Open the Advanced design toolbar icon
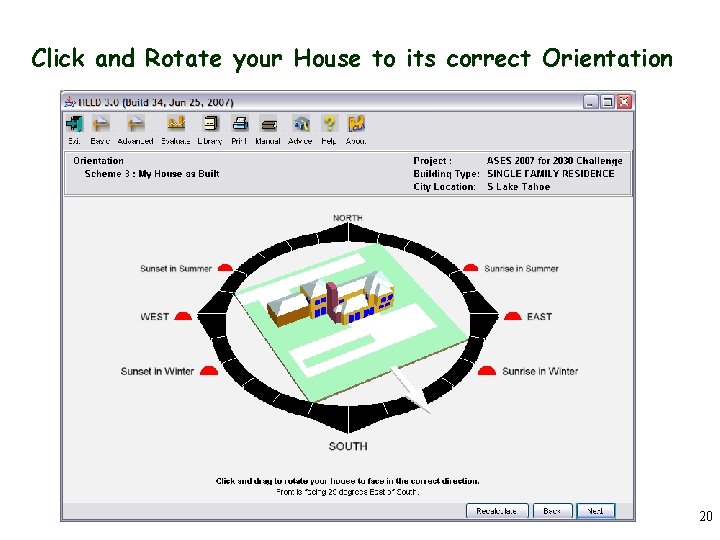This screenshot has width=720, height=540. coord(135,124)
